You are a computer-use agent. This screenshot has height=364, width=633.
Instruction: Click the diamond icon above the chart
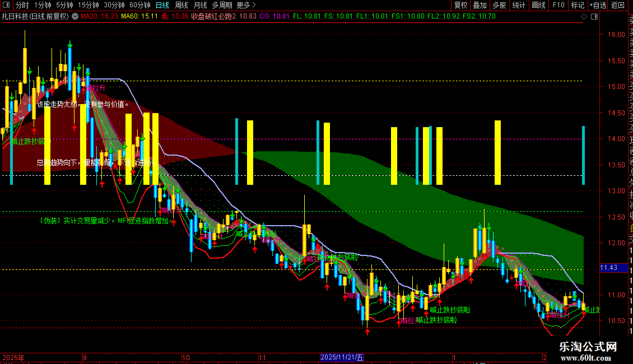pyautogui.click(x=584, y=17)
